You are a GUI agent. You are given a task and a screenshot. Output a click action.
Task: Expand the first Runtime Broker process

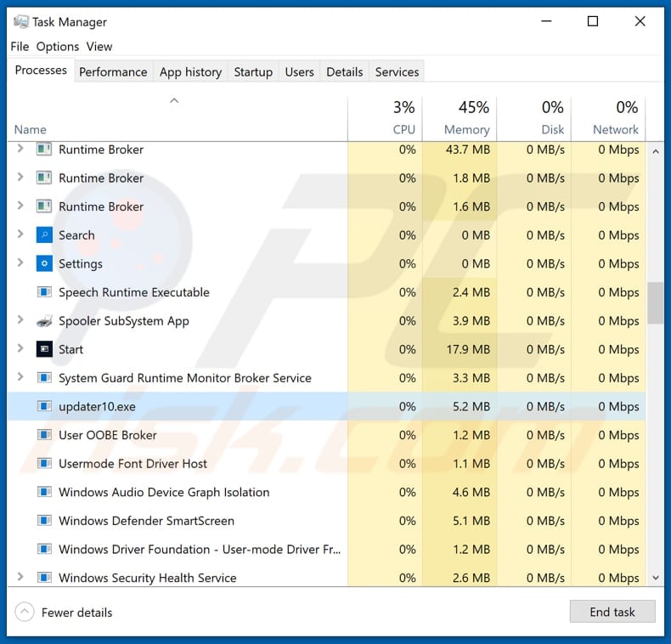click(20, 150)
